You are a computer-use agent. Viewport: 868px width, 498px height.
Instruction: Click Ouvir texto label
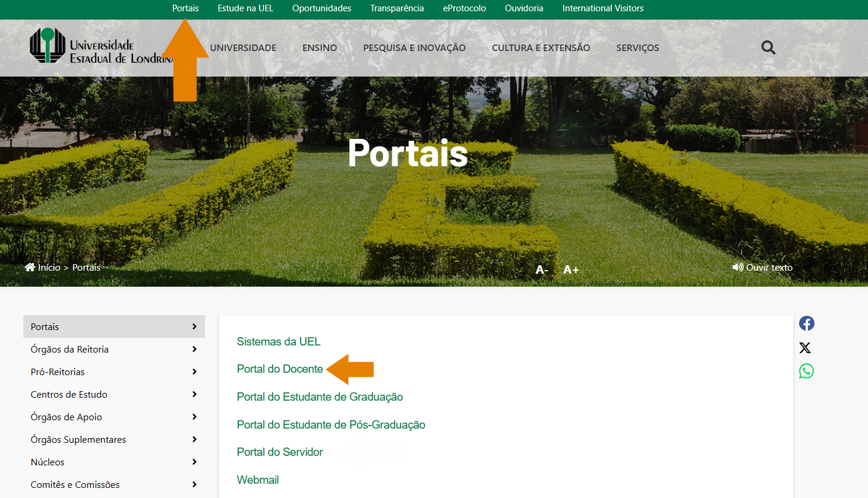tap(769, 268)
